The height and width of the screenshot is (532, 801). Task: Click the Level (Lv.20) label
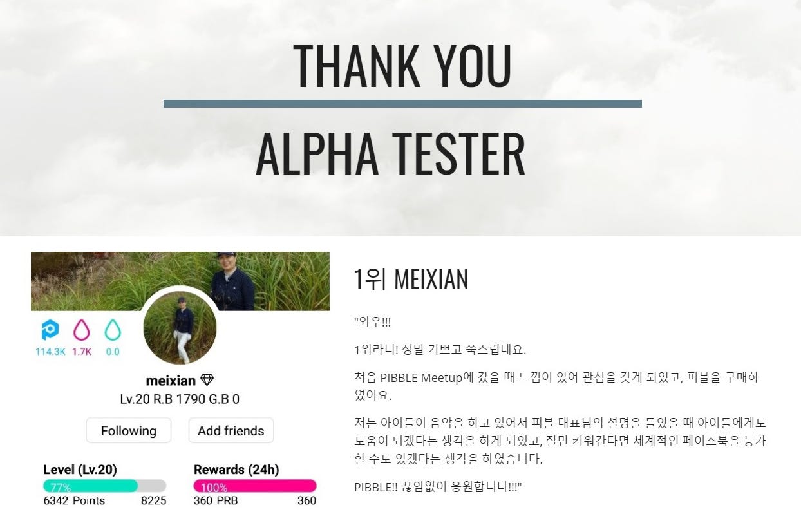point(80,470)
